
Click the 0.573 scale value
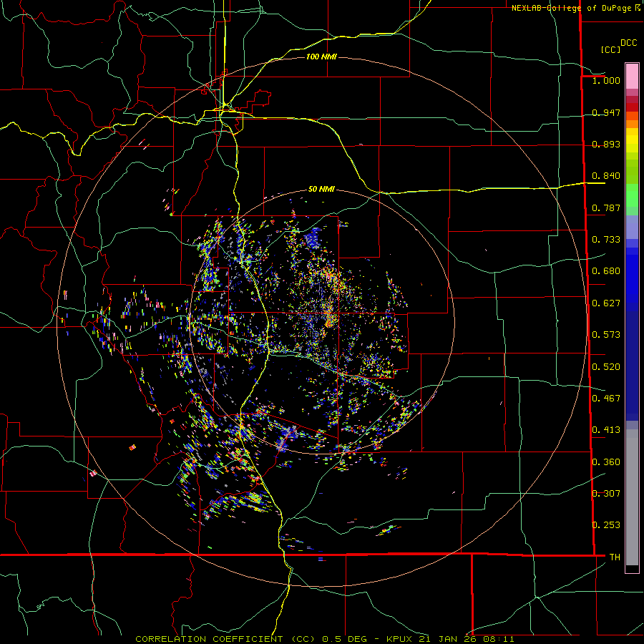pos(606,335)
